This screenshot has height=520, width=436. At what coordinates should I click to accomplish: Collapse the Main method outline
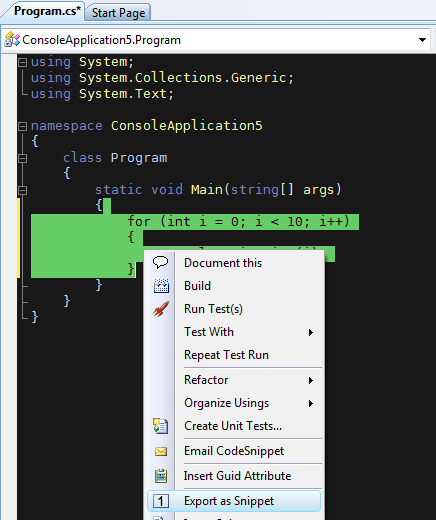click(22, 190)
